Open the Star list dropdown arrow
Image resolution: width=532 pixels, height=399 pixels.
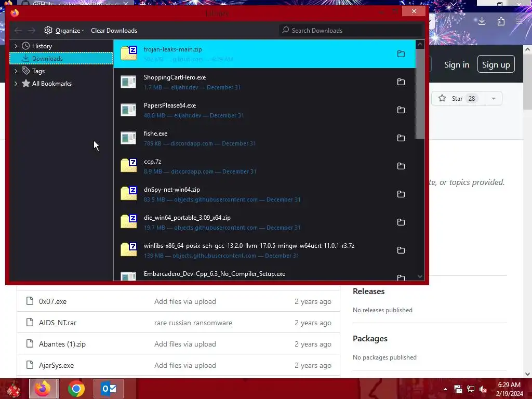tap(494, 98)
